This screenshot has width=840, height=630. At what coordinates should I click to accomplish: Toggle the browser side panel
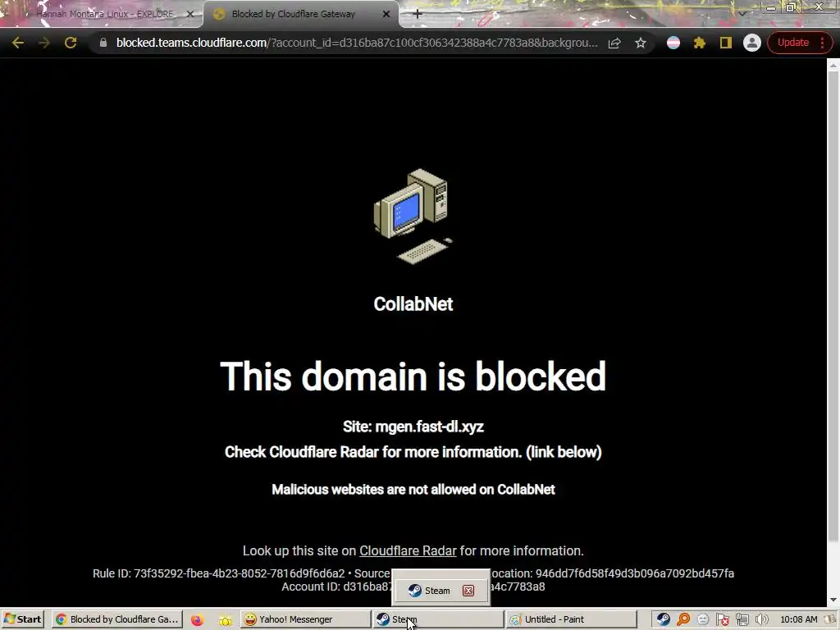(726, 43)
